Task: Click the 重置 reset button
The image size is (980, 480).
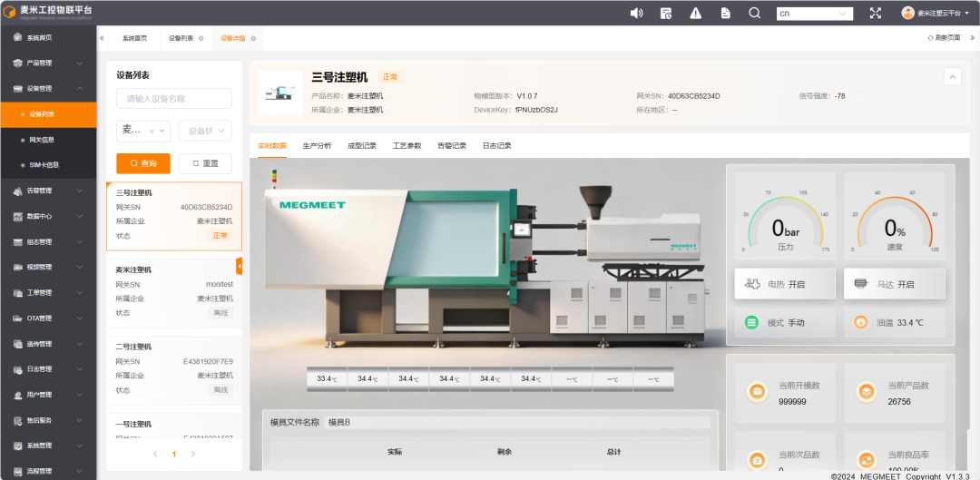Action: click(x=206, y=163)
